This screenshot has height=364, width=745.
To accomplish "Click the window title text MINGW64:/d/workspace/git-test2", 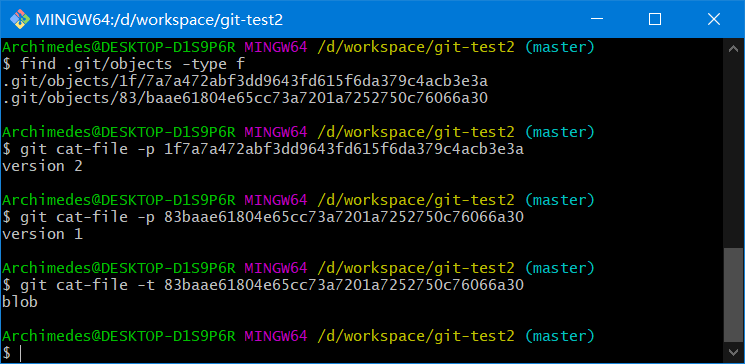I will tap(159, 19).
